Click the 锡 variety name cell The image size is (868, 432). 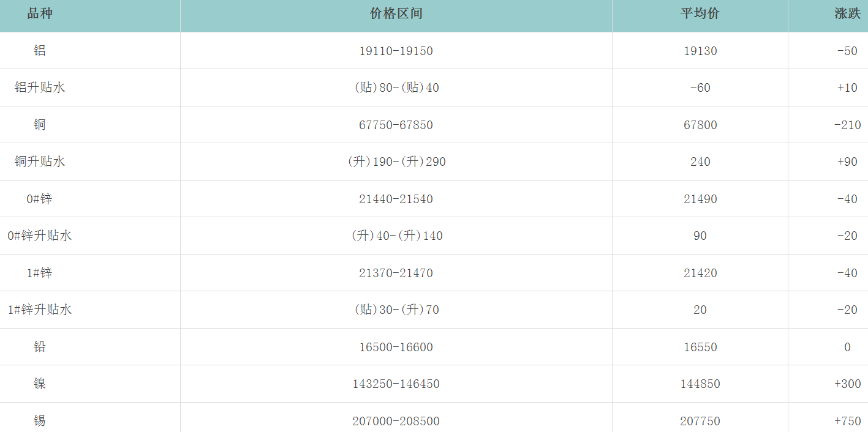click(40, 421)
